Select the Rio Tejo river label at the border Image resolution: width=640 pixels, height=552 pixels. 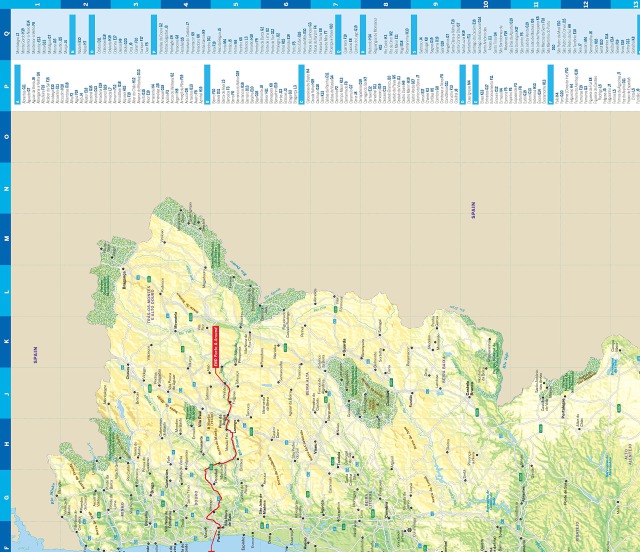[x=505, y=361]
